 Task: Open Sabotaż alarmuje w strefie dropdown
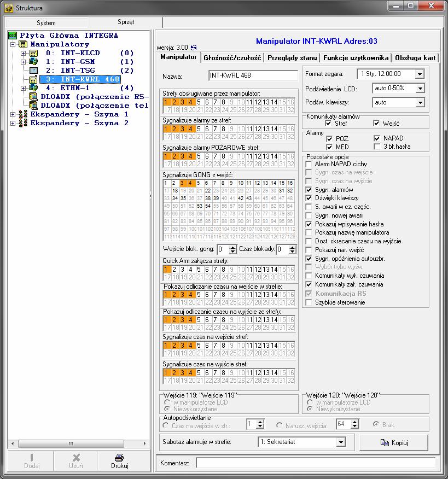point(341,442)
